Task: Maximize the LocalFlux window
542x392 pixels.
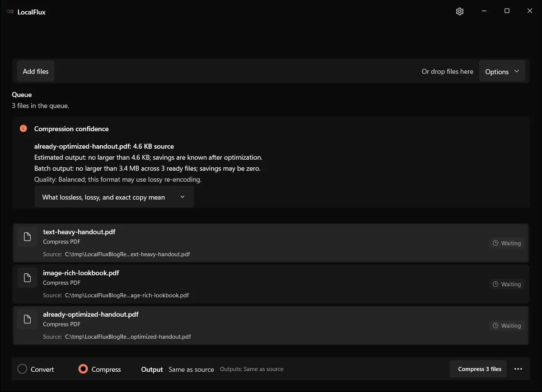Action: [507, 11]
